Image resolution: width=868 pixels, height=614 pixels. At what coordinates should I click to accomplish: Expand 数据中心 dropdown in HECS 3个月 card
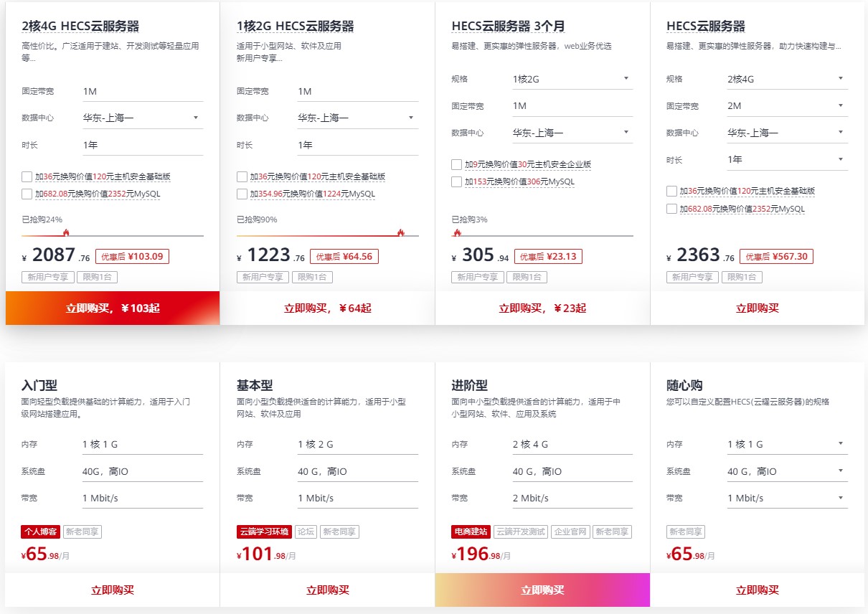coord(572,133)
